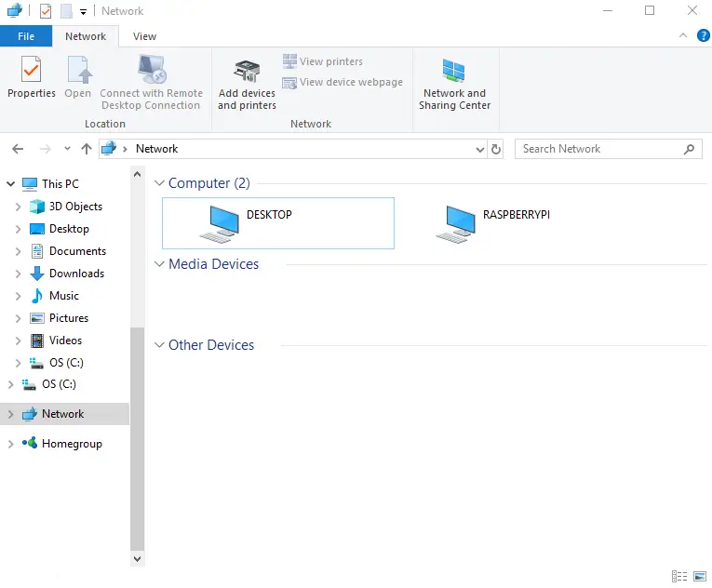Select the Network ribbon tab
The image size is (712, 588).
tap(86, 36)
